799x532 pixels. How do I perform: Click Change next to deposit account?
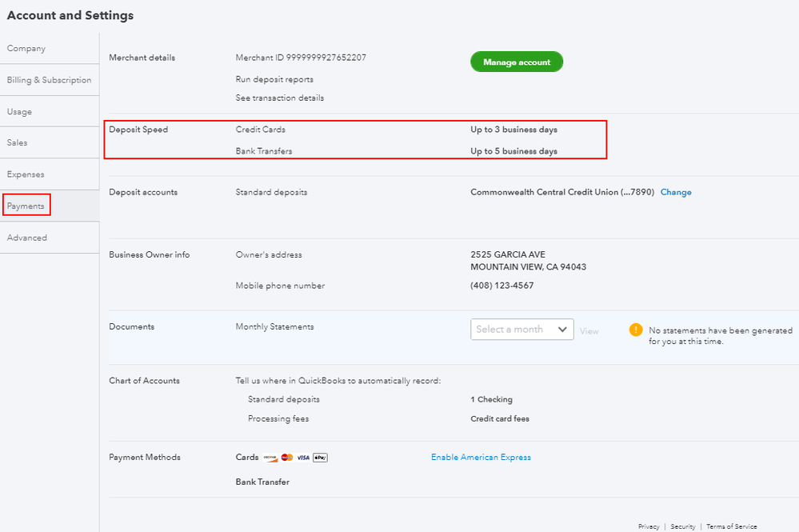tap(676, 192)
